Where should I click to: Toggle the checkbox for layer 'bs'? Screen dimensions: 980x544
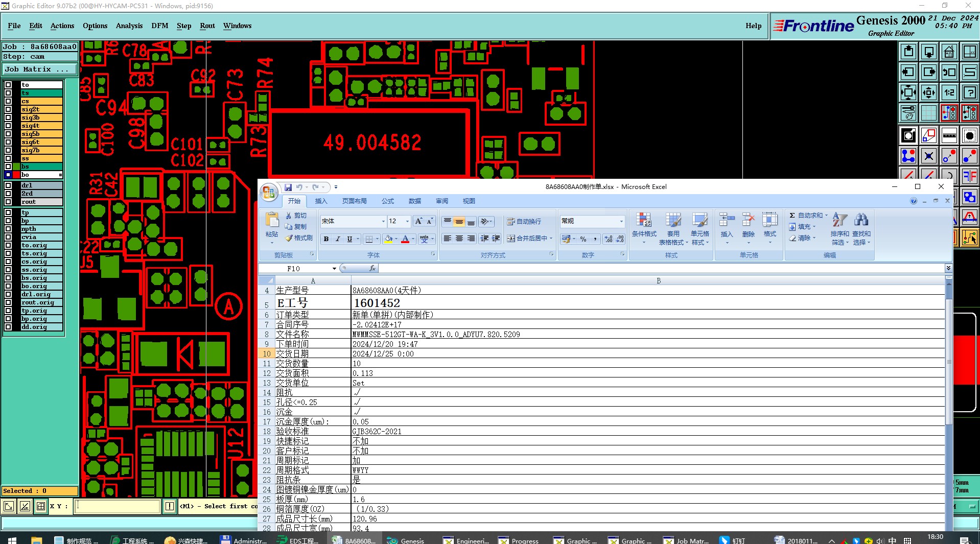tap(8, 167)
